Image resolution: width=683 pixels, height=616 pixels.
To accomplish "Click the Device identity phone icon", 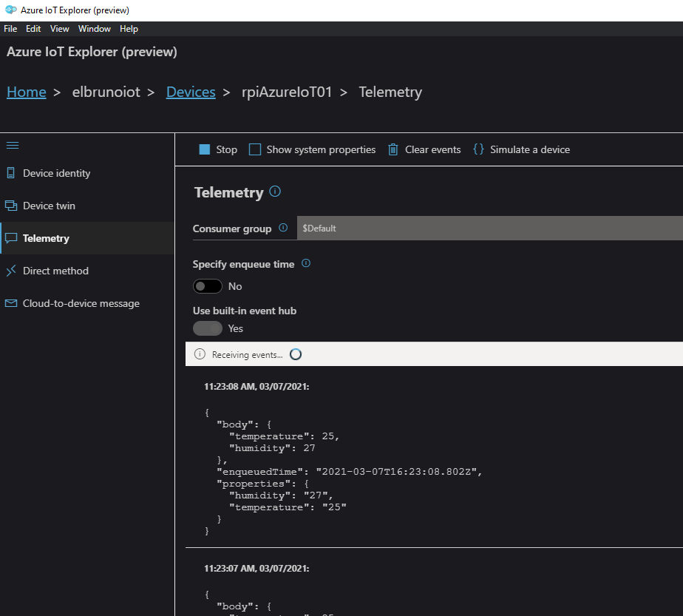I will click(10, 173).
